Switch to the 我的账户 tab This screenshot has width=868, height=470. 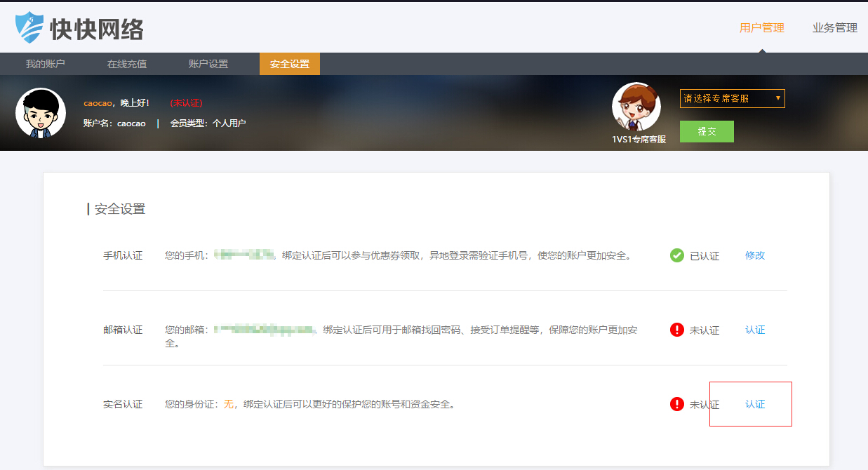[45, 64]
